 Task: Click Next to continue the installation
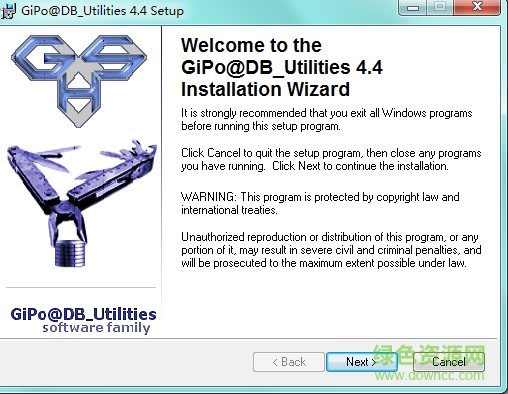pos(362,362)
